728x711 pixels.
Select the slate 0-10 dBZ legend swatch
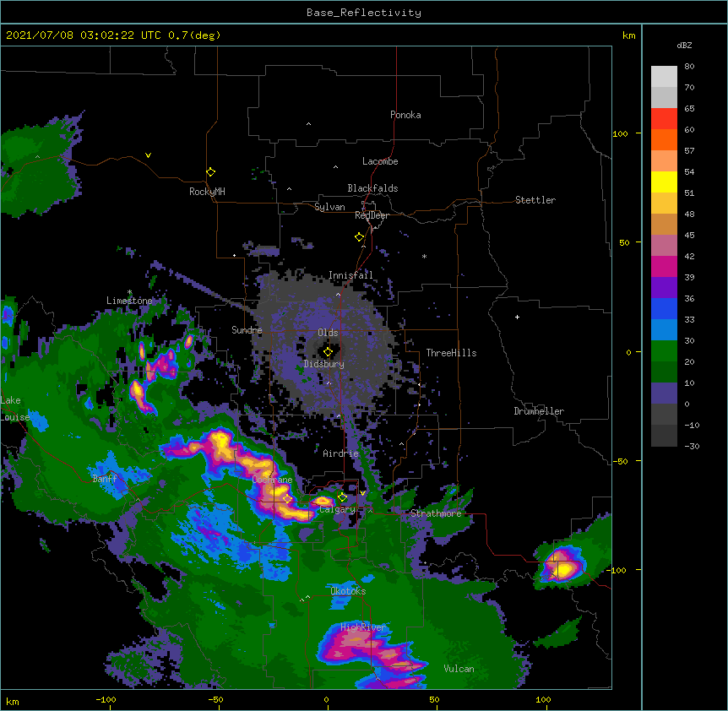pyautogui.click(x=664, y=393)
